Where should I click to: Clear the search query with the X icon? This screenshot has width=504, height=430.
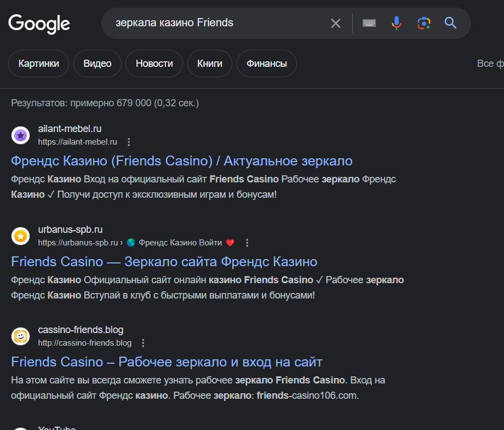tap(336, 23)
